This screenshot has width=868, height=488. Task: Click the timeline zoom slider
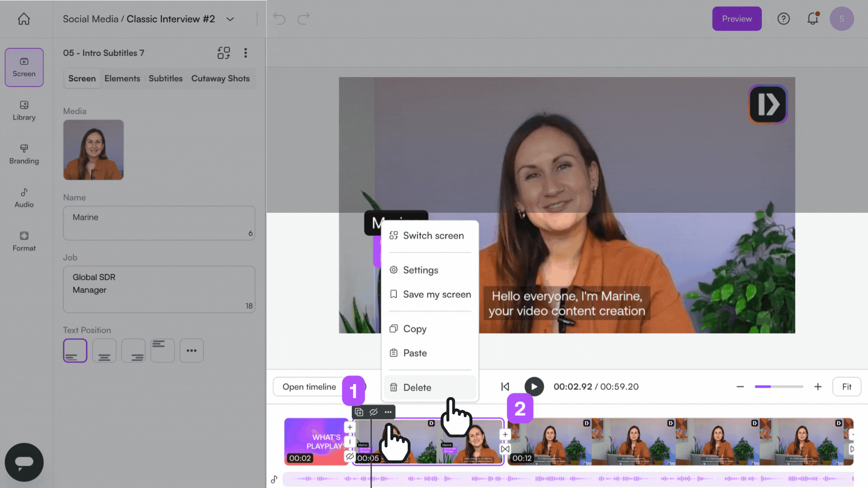(778, 387)
